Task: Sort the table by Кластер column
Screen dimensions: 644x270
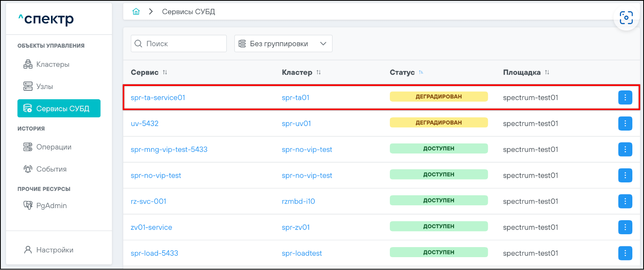Action: 318,72
